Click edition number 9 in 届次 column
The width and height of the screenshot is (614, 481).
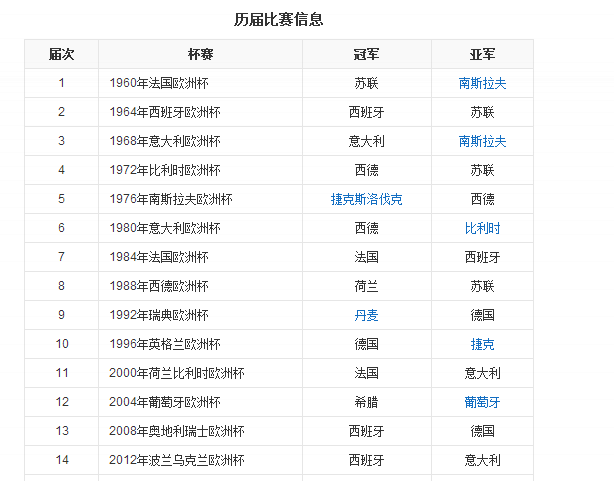point(61,315)
